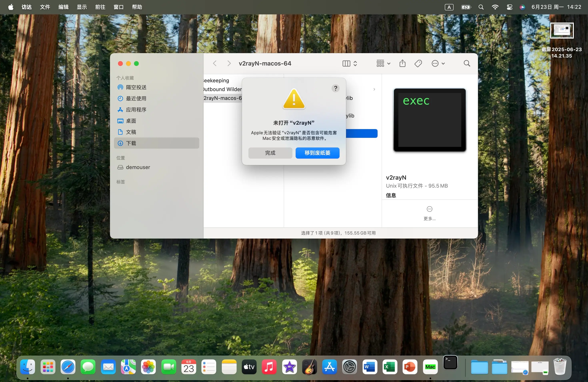Select 文稿 in the sidebar

pos(157,132)
